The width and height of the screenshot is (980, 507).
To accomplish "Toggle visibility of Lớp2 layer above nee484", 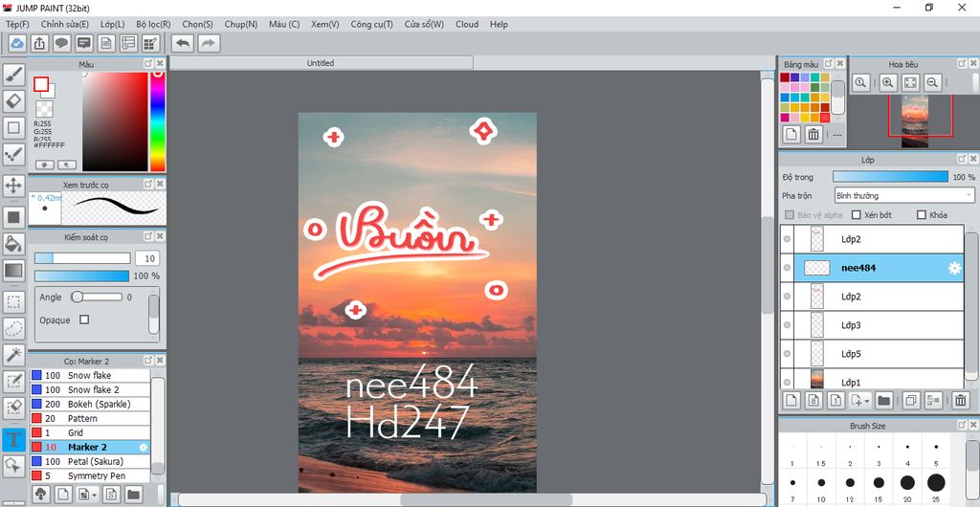I will click(x=787, y=239).
